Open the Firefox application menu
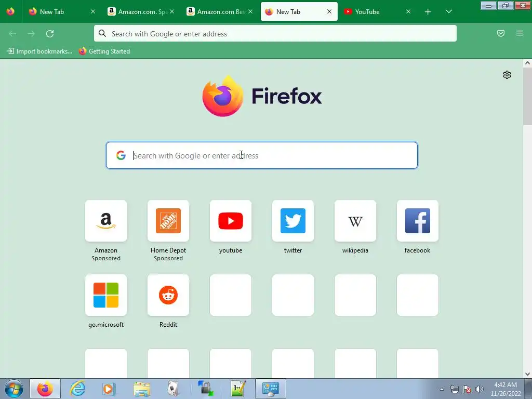 pyautogui.click(x=520, y=33)
